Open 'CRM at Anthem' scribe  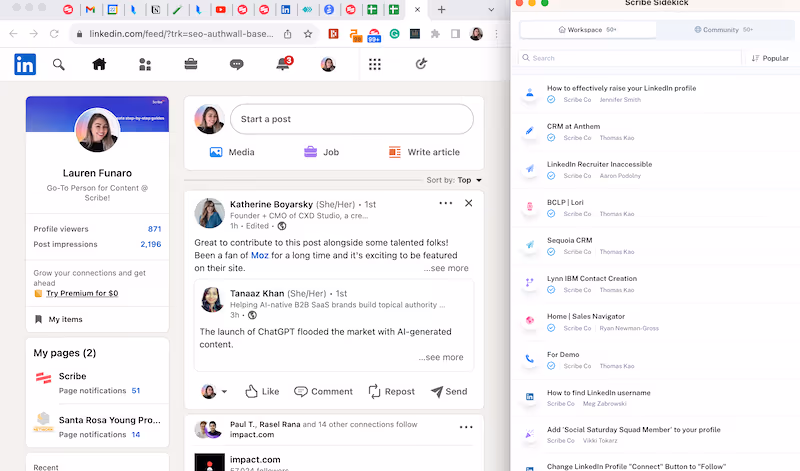[573, 126]
